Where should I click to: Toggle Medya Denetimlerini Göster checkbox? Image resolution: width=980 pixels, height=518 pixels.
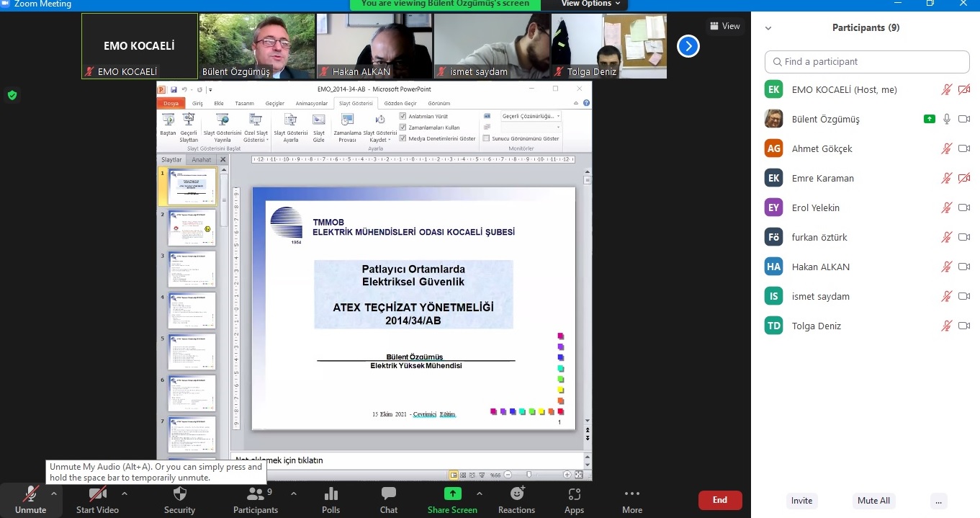(x=403, y=138)
